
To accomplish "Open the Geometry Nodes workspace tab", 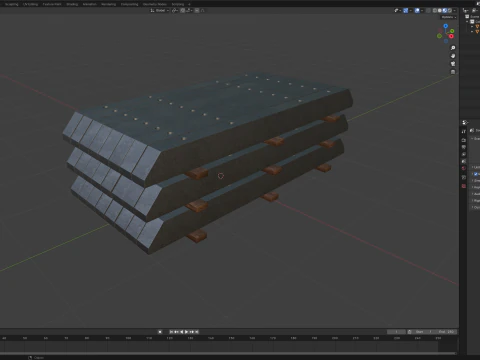I will 155,4.
